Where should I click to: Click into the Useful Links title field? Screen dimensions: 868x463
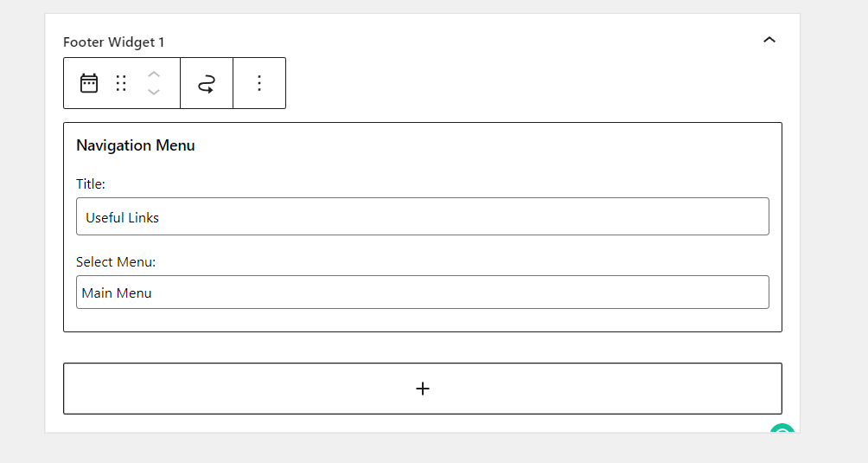pyautogui.click(x=423, y=216)
